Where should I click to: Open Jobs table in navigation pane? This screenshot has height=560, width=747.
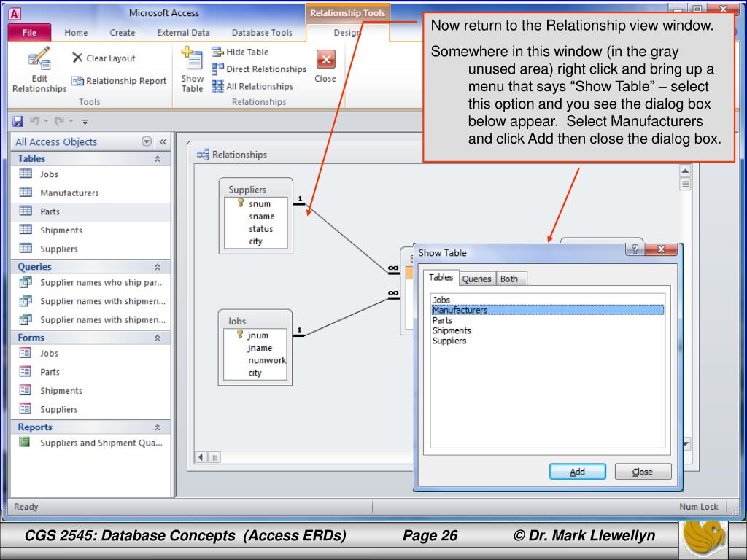point(90,174)
